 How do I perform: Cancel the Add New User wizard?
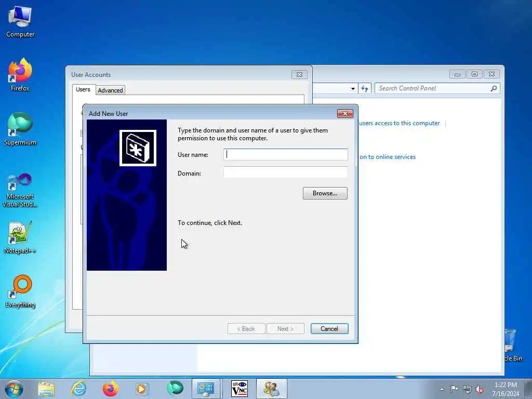pos(329,328)
